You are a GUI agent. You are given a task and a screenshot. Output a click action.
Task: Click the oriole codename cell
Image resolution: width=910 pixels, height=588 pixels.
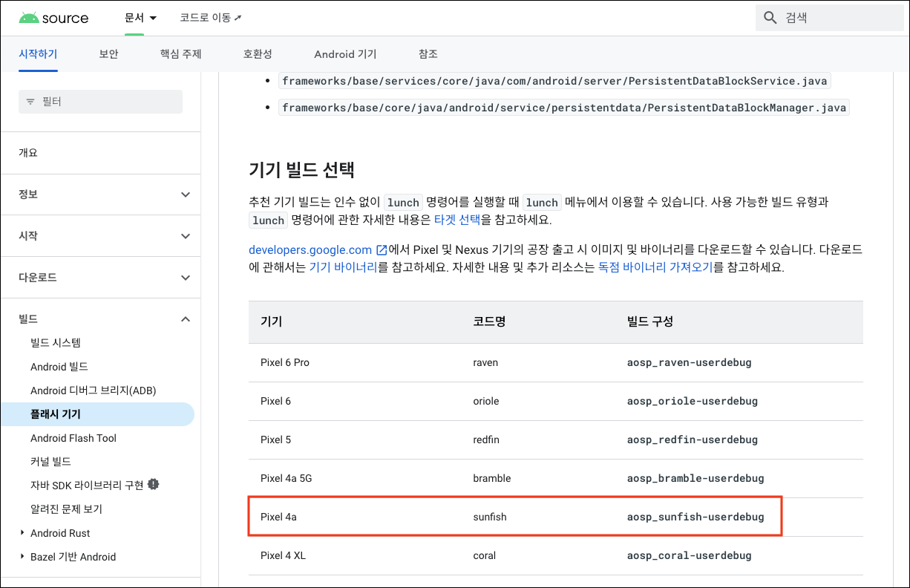[x=486, y=402]
